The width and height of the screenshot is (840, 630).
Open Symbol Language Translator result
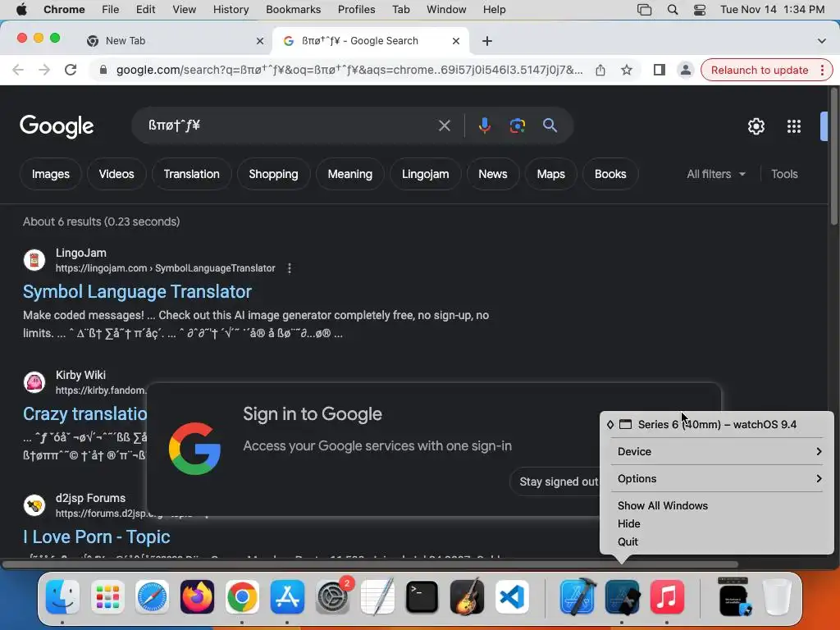137,291
